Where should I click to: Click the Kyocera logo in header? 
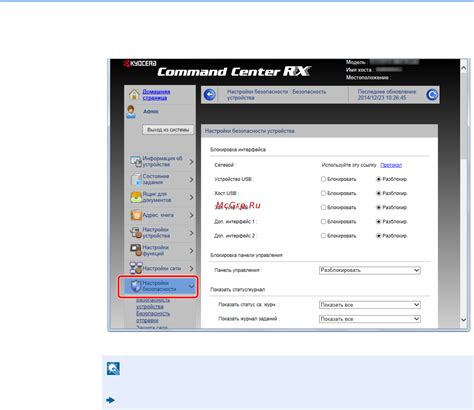(x=140, y=63)
